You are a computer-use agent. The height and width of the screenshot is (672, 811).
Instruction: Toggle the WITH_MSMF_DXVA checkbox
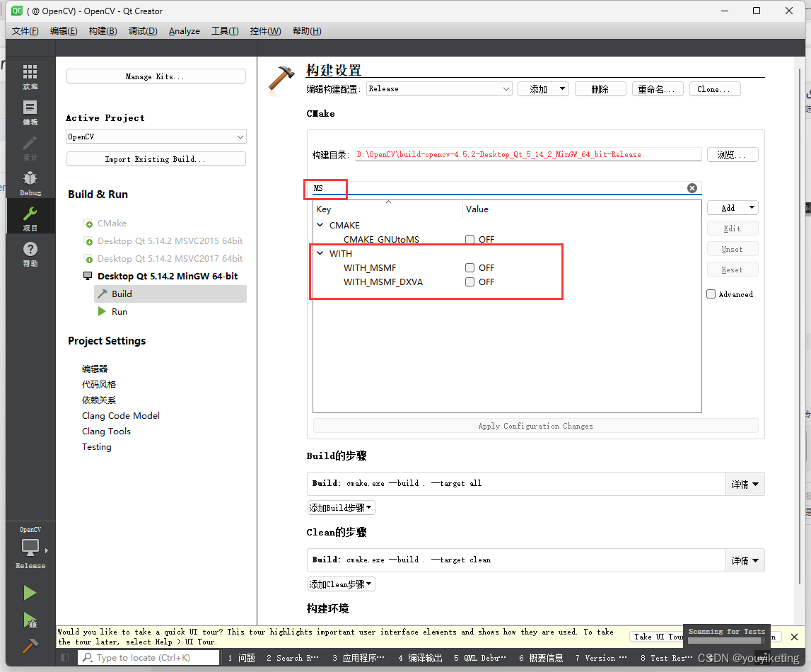(469, 282)
